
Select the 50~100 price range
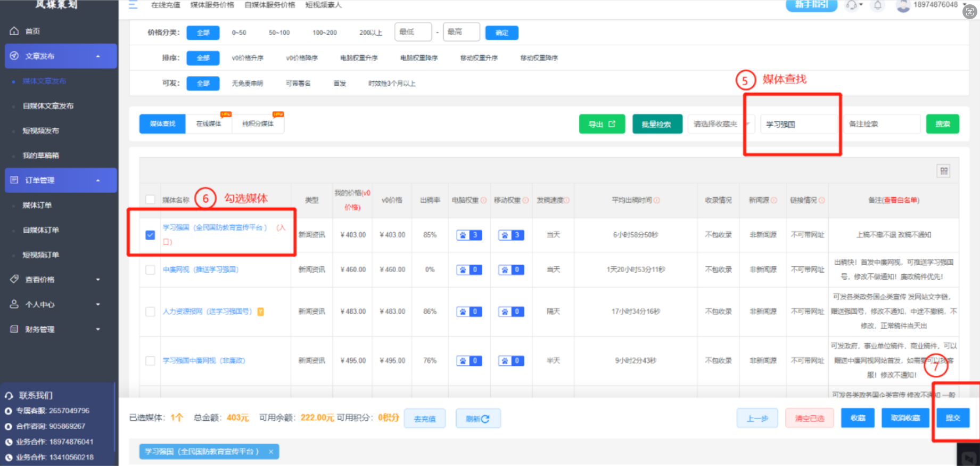point(279,32)
